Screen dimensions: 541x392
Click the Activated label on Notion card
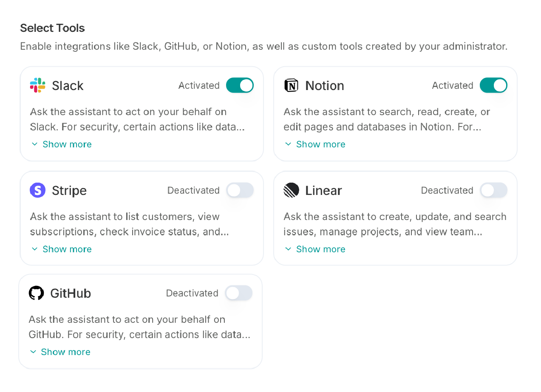coord(453,85)
